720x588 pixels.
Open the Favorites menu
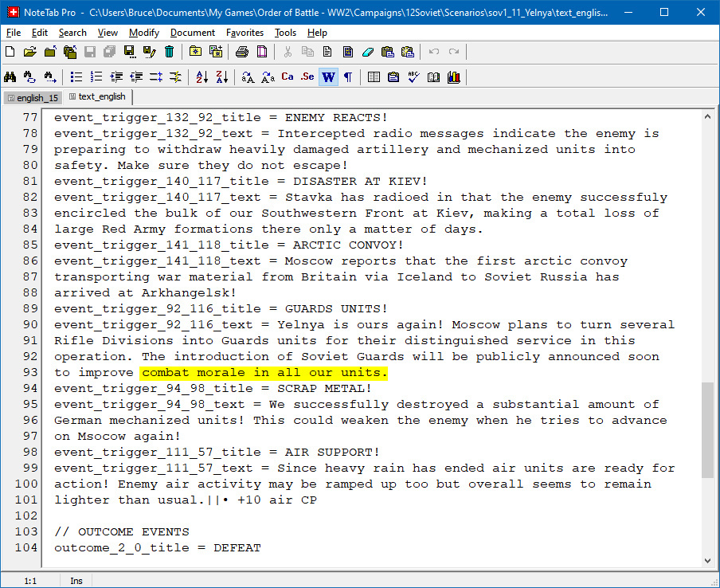point(245,33)
